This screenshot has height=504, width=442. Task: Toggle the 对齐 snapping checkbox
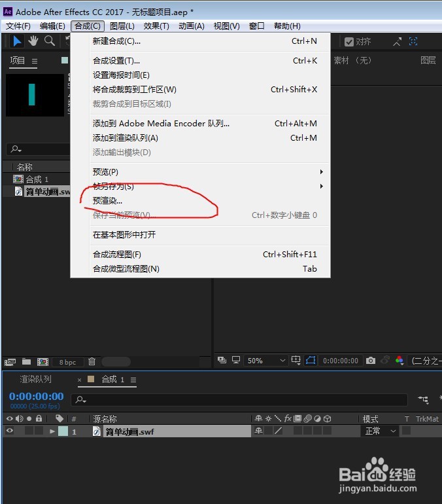pyautogui.click(x=349, y=42)
